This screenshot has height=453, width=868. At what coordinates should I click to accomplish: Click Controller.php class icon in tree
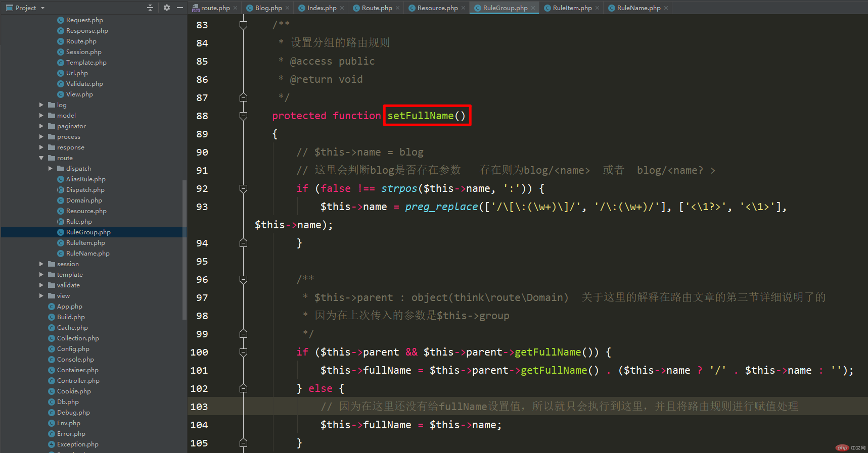pos(52,380)
